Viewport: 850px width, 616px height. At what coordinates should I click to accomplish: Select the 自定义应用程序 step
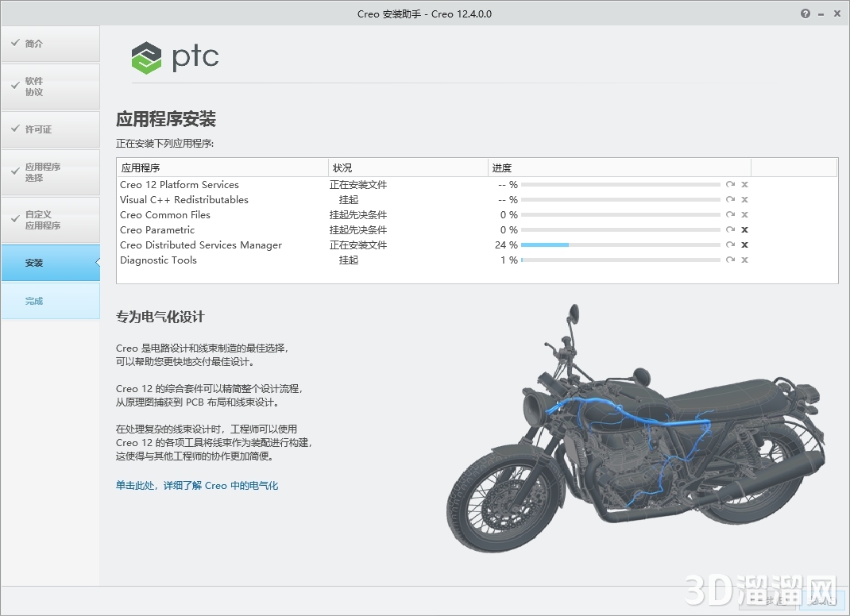(50, 220)
